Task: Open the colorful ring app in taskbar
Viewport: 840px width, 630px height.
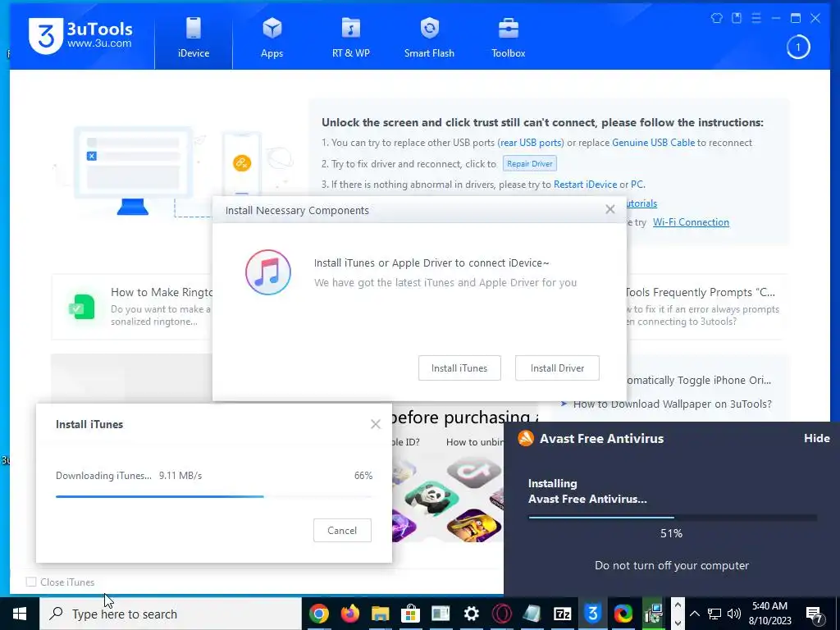Action: (x=623, y=614)
